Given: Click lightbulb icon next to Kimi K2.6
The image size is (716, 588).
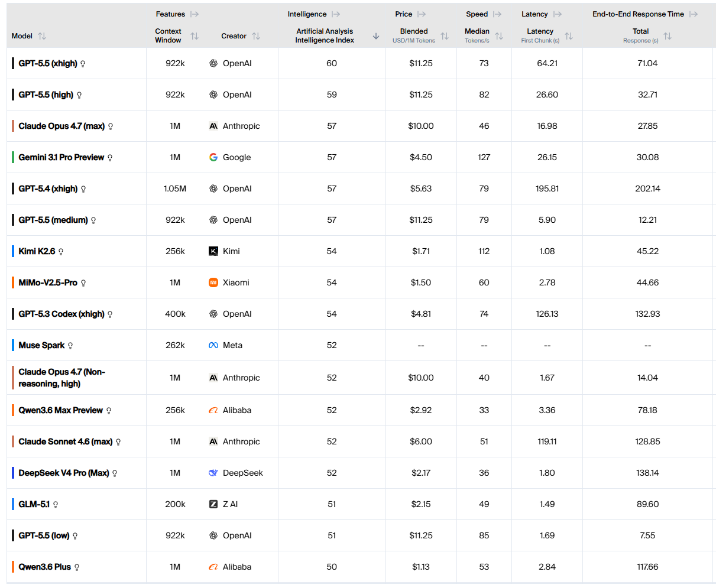Looking at the screenshot, I should [x=61, y=252].
